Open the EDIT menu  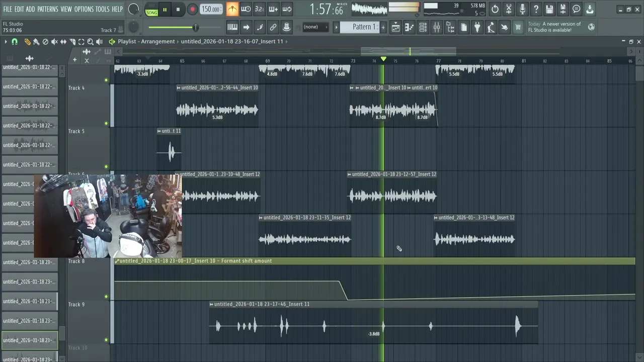click(x=19, y=9)
